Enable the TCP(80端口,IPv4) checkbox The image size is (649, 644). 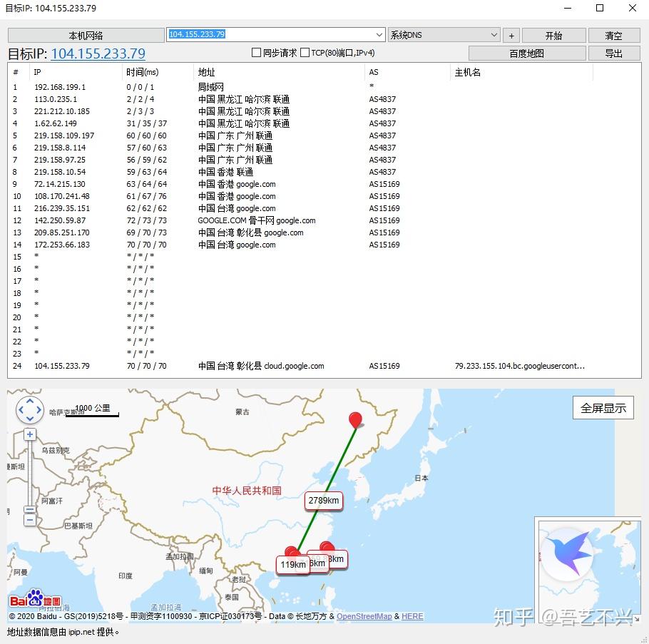pos(305,53)
